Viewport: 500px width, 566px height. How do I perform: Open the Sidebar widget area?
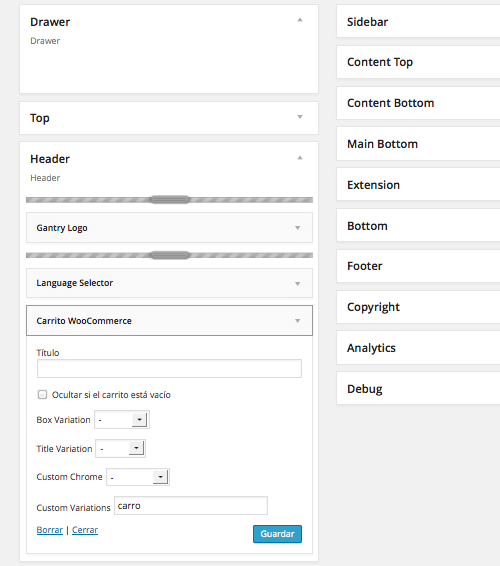[418, 21]
